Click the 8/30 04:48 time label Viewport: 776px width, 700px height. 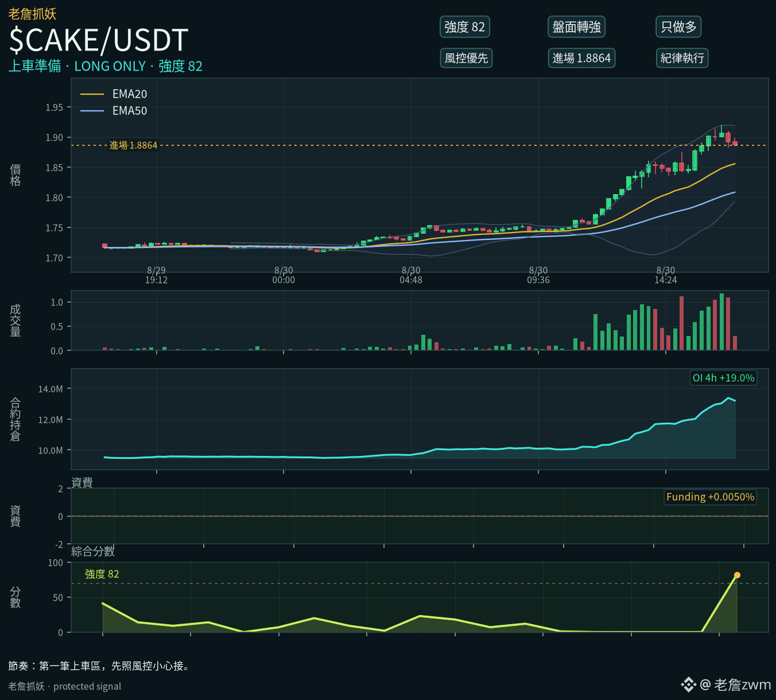411,275
